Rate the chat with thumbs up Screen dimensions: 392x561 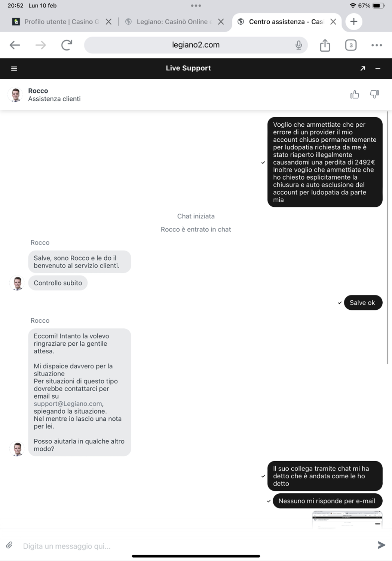point(355,95)
